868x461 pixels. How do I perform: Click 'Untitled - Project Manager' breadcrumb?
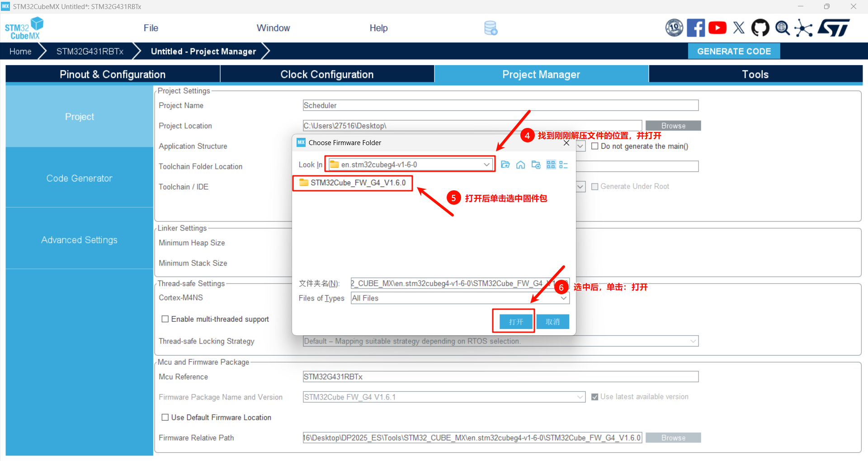click(203, 52)
